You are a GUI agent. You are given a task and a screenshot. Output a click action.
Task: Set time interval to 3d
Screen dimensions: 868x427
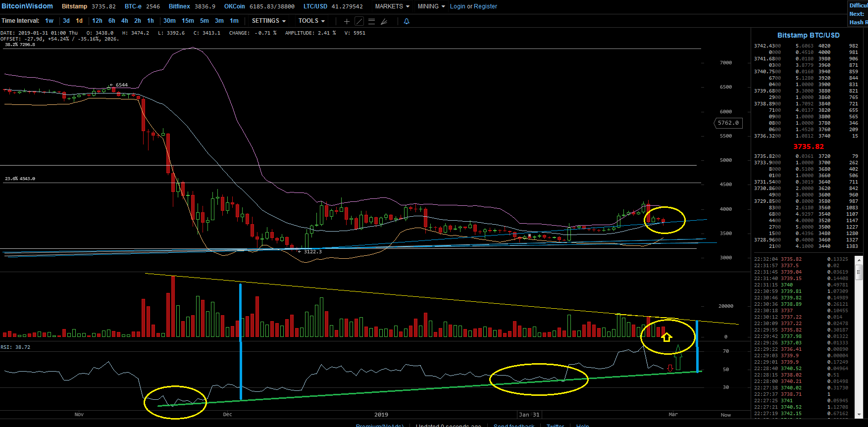tap(66, 21)
